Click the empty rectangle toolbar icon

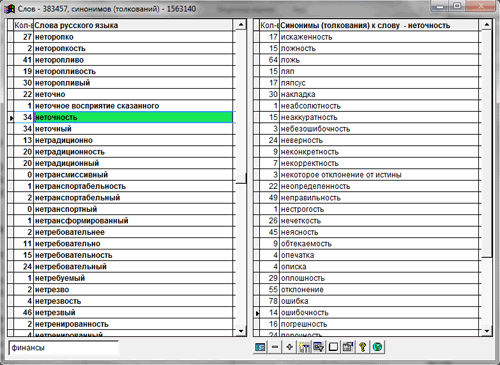click(x=333, y=347)
